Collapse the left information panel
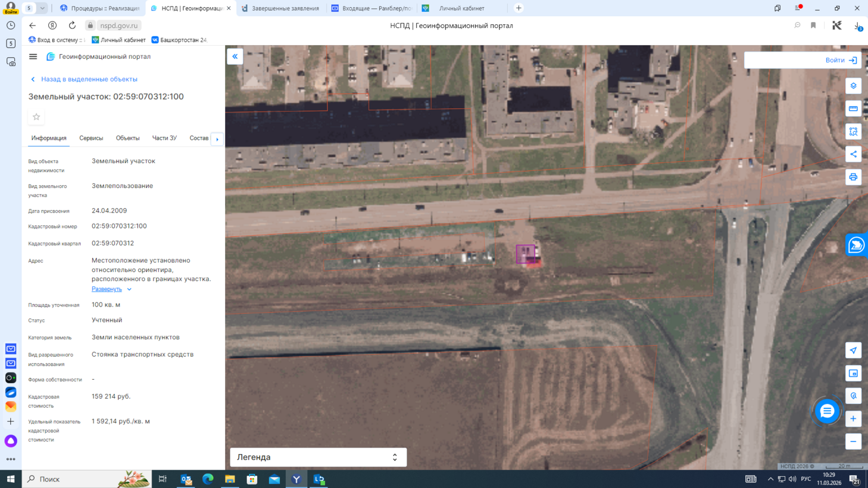868x488 pixels. pyautogui.click(x=235, y=57)
